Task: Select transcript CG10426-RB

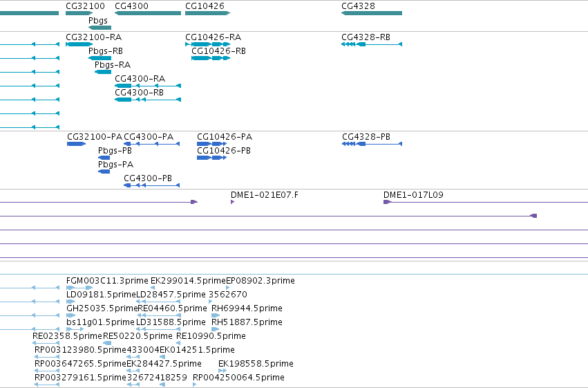Action: [x=210, y=58]
